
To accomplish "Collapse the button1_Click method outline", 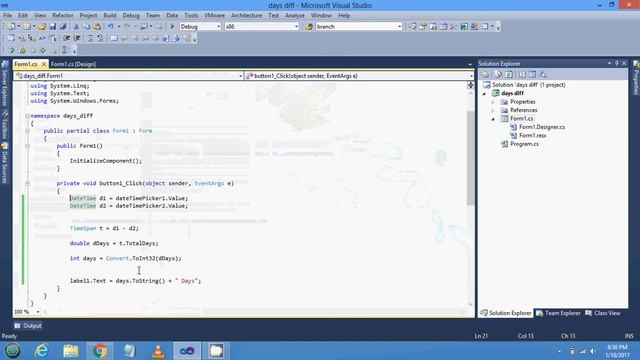I will (x=27, y=184).
